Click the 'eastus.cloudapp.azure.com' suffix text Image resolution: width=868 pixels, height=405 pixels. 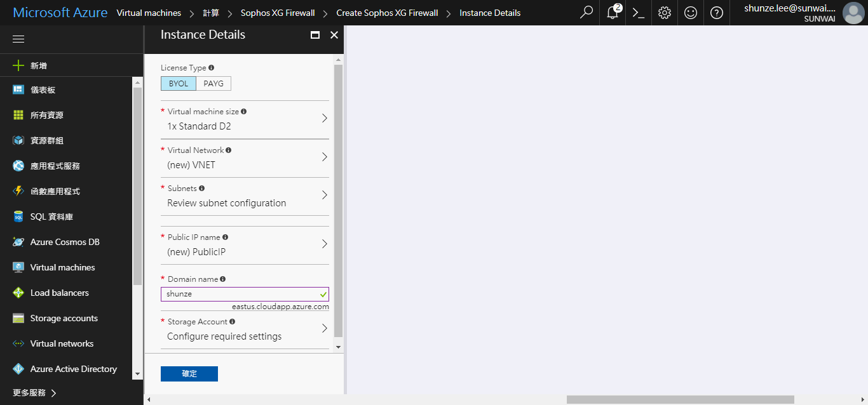click(x=280, y=307)
